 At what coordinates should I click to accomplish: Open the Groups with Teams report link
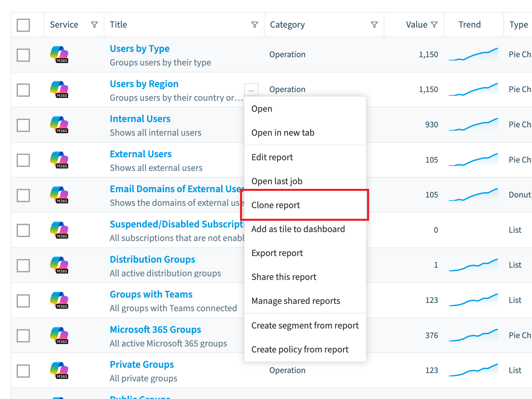151,294
